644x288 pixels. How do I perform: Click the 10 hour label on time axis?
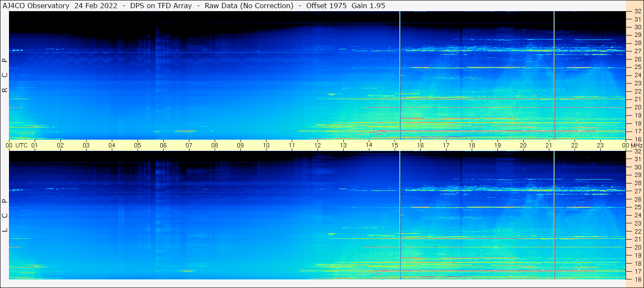point(266,145)
